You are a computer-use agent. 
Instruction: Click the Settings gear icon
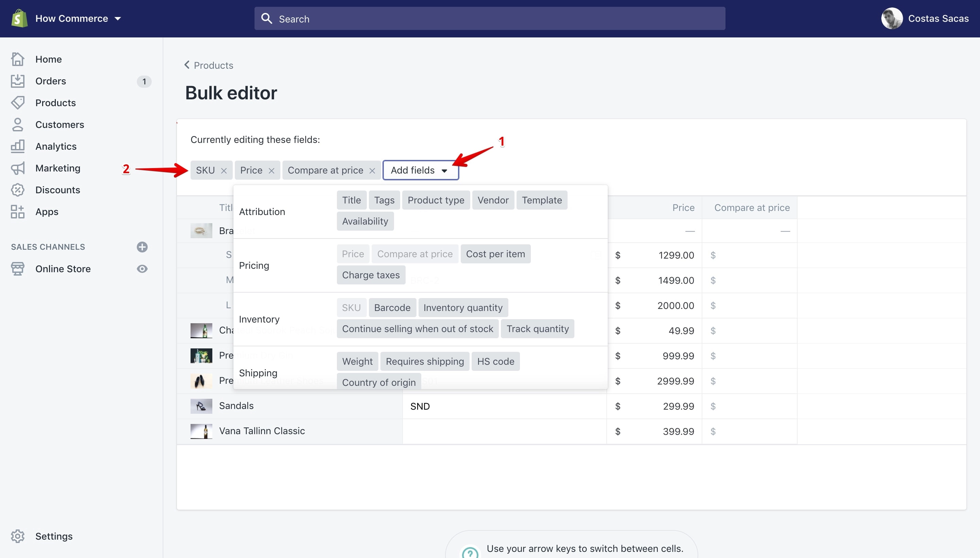pos(18,536)
